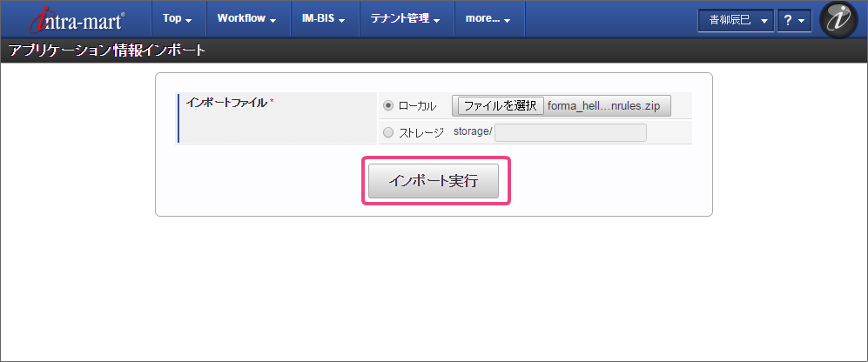
Task: Open the ? help dropdown
Action: tap(794, 21)
